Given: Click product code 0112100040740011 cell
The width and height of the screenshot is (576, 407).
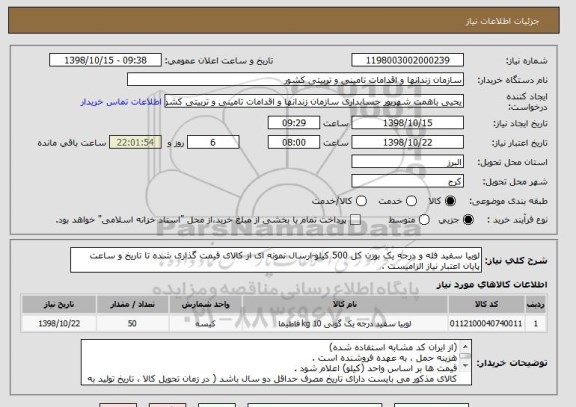Looking at the screenshot, I should (486, 324).
